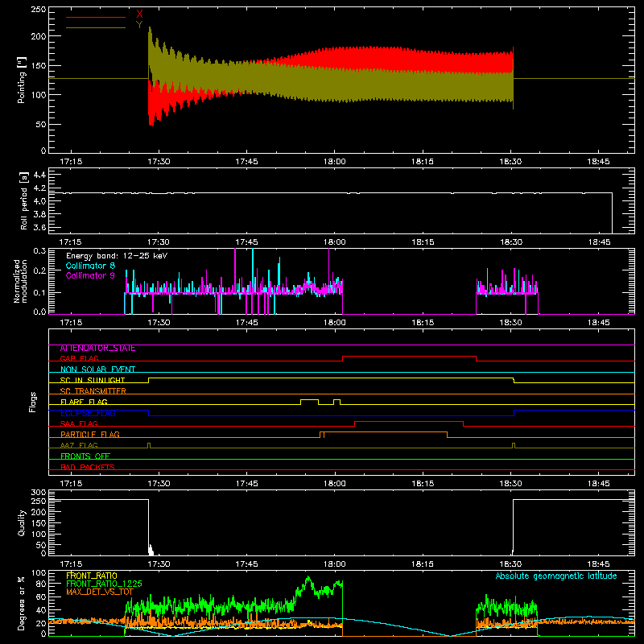644x644 pixels.
Task: Click the raised GAP_FLAG segment
Action: 409,357
